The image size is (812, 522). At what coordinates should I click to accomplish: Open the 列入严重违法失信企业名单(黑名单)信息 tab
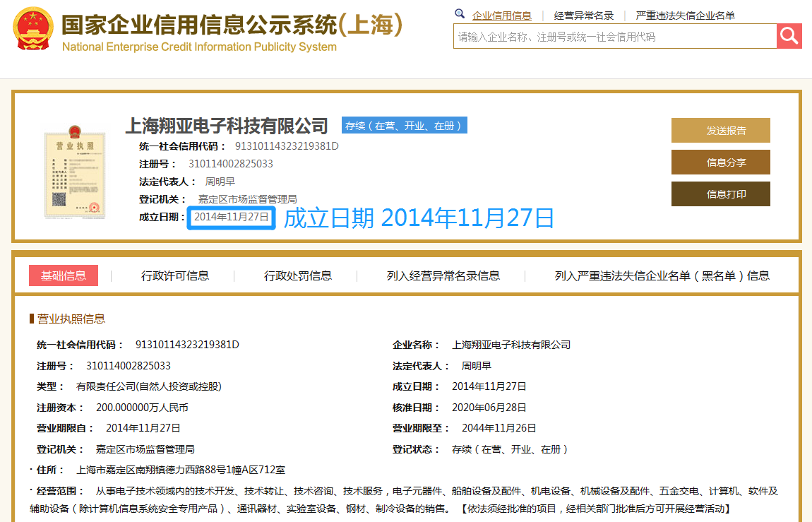pyautogui.click(x=662, y=275)
